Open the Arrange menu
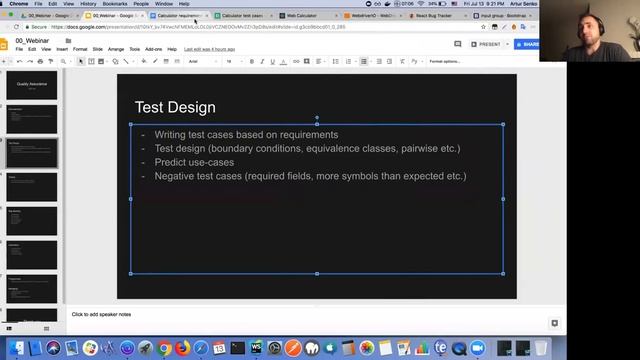 [x=116, y=49]
